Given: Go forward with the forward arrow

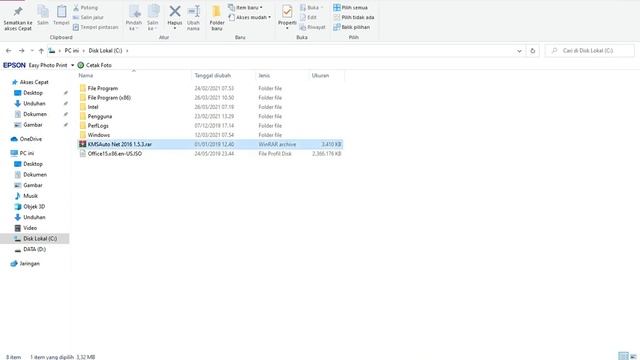Looking at the screenshot, I should click(x=21, y=51).
